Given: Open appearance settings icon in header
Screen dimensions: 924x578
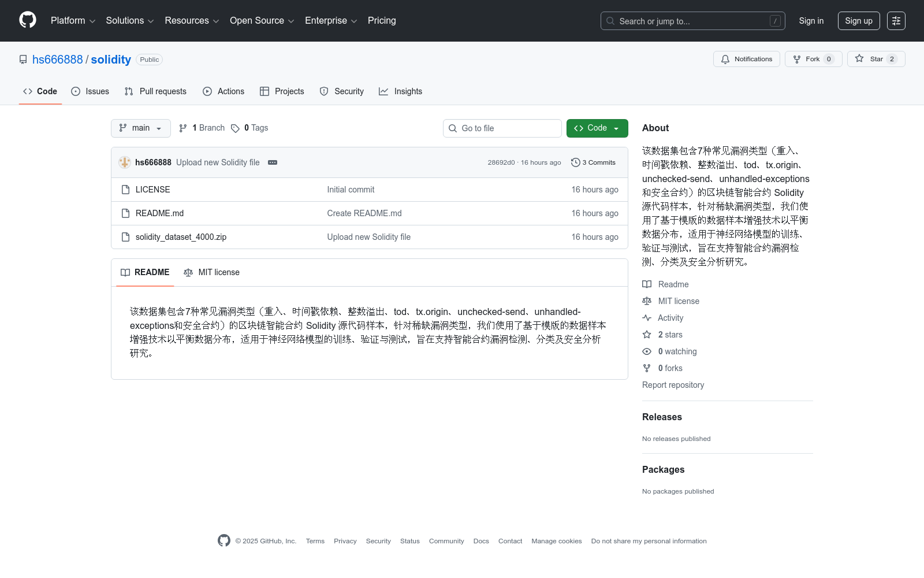Looking at the screenshot, I should coord(896,21).
